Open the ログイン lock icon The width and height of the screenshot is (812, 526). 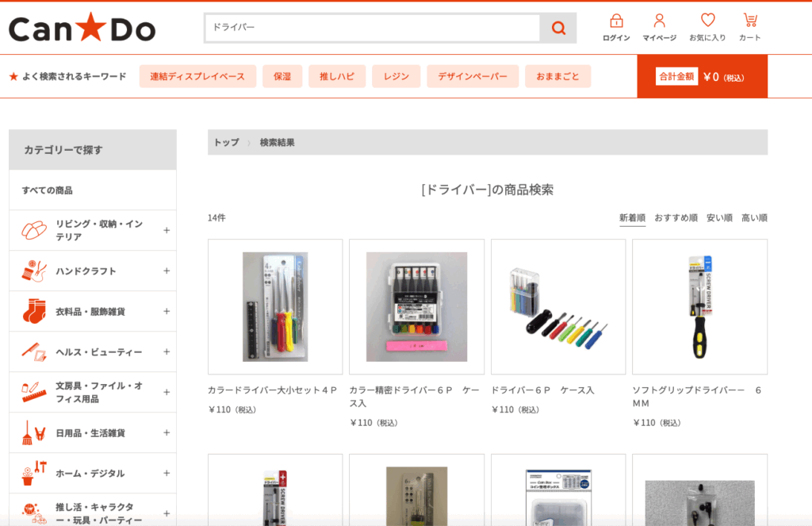point(616,21)
